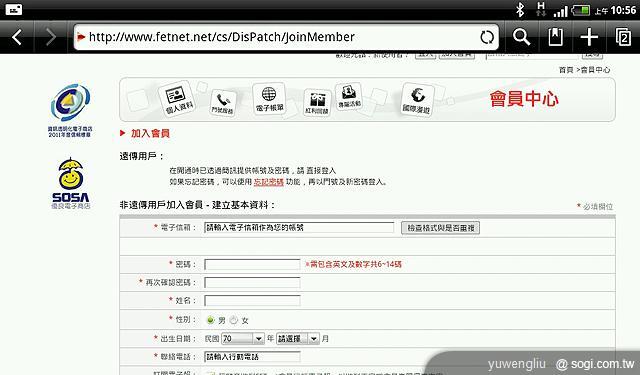The height and width of the screenshot is (375, 640).
Task: Open 國際漫遊 icon in banner
Action: pyautogui.click(x=416, y=99)
